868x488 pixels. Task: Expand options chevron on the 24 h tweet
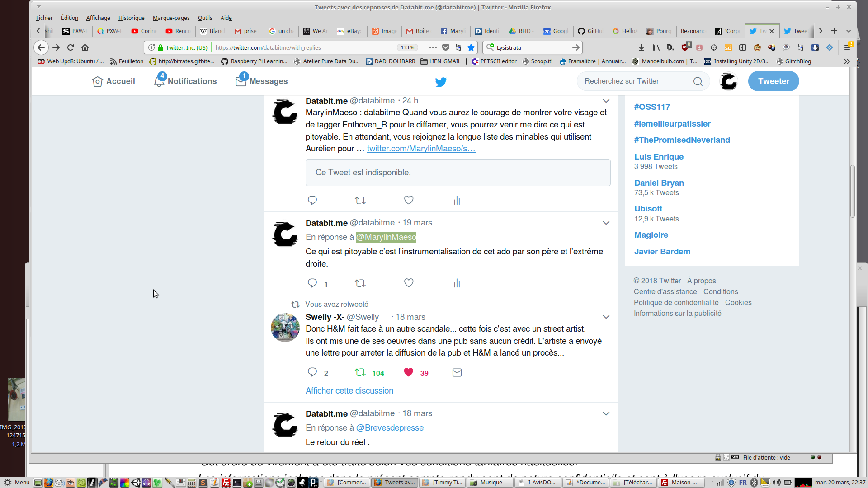click(x=606, y=101)
